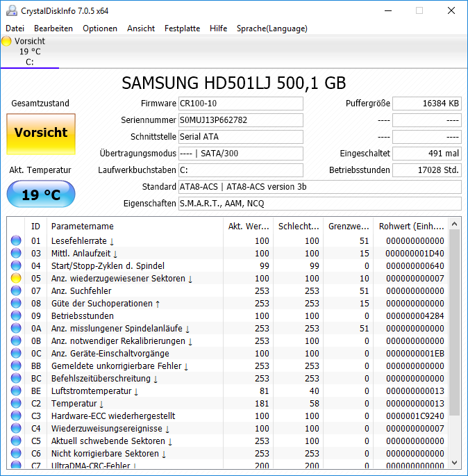This screenshot has width=468, height=476.
Task: Click the blue status icon for Betriebsstunden row 09
Action: coord(16,315)
